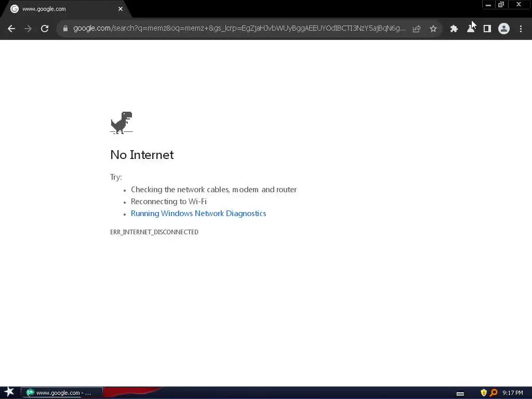Expand the three-dot Chrome menu
This screenshot has height=399, width=532.
pyautogui.click(x=521, y=29)
